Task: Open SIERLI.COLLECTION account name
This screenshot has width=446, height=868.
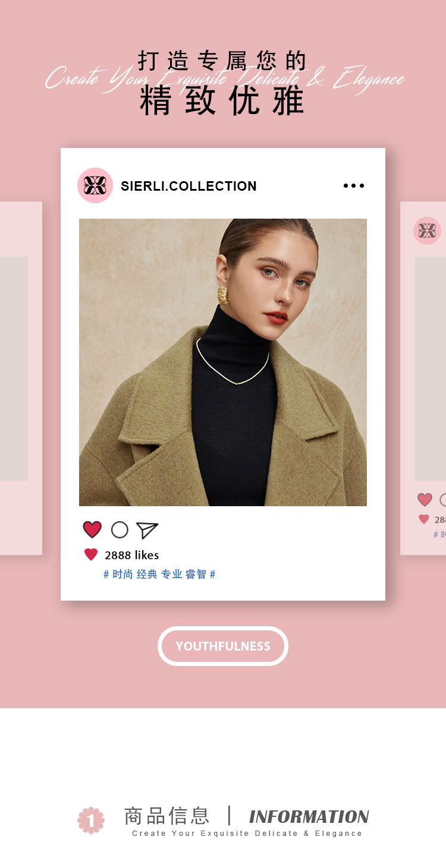Action: pos(189,186)
